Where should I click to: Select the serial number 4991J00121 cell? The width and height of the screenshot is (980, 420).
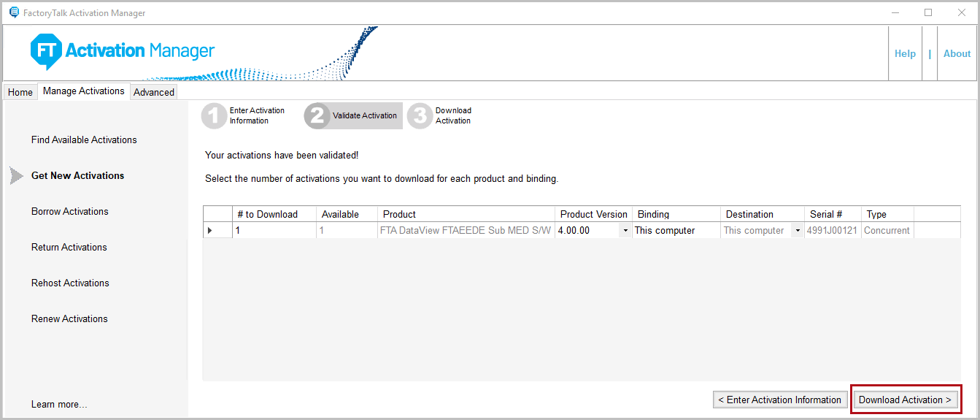click(833, 230)
